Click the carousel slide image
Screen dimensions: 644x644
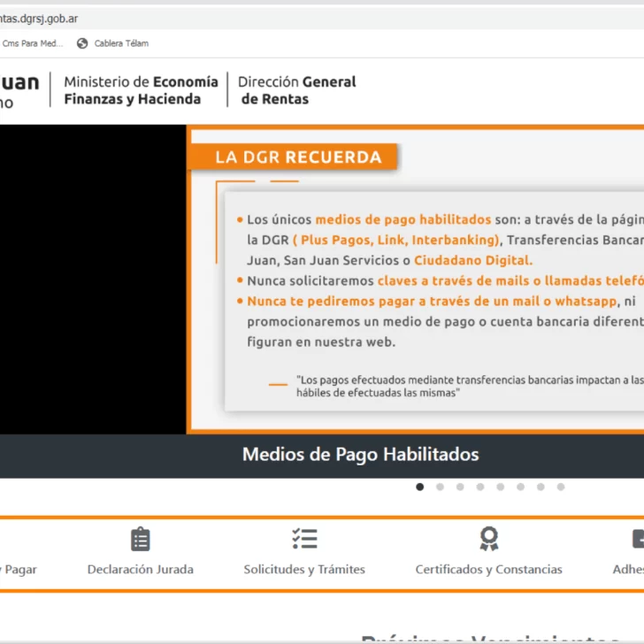[415, 280]
